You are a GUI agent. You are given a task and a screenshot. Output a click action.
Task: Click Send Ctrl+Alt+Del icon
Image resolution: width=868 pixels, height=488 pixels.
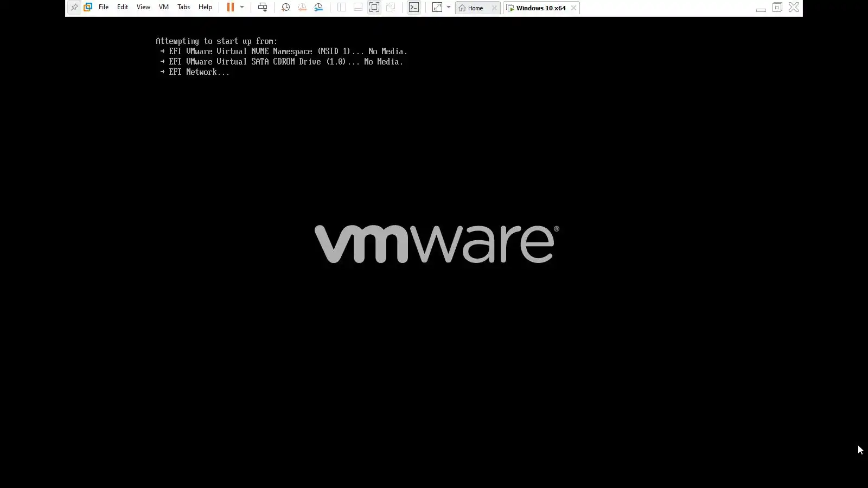(263, 8)
